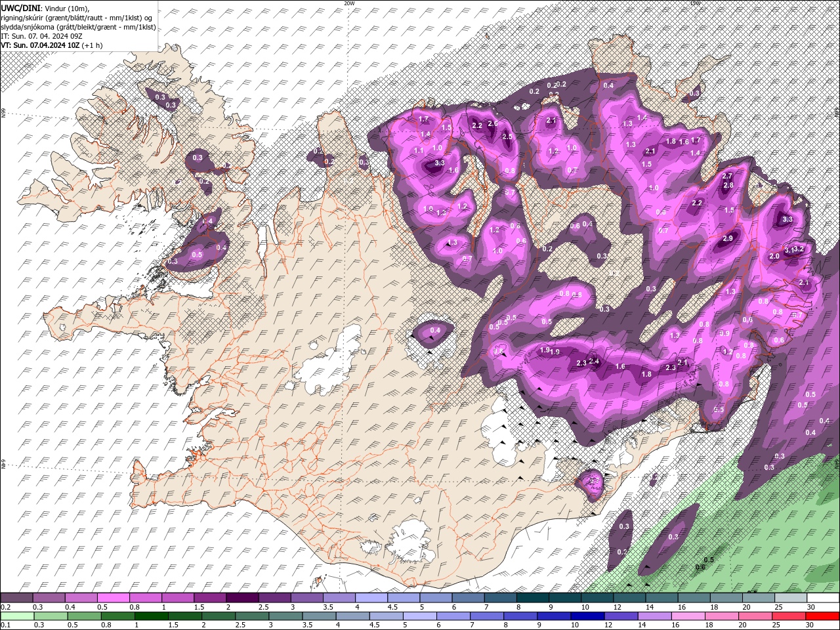Select lower legend swatch labeled 14 (light violet)
Image resolution: width=840 pixels, height=630 pixels.
654,616
